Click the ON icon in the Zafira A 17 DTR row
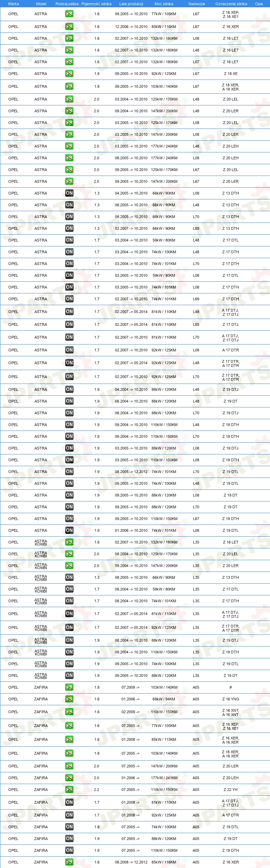This screenshot has width=270, height=868. (x=69, y=815)
